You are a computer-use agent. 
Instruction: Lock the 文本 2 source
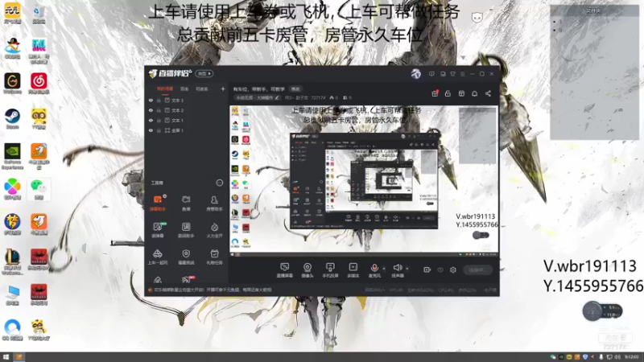[x=159, y=110]
